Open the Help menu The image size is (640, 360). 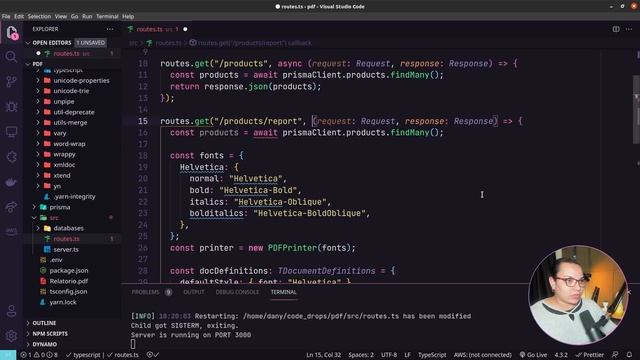[128, 16]
